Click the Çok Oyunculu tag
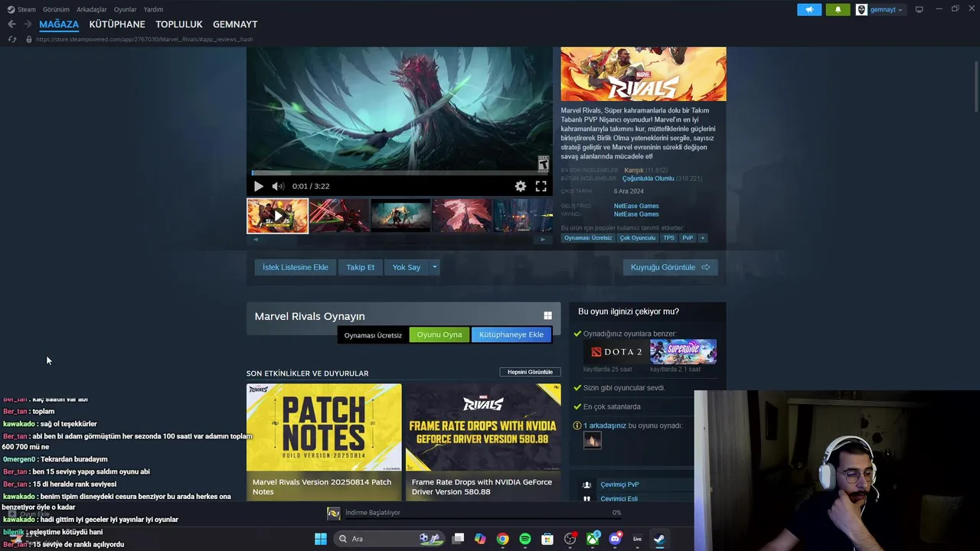980x551 pixels. pyautogui.click(x=638, y=238)
